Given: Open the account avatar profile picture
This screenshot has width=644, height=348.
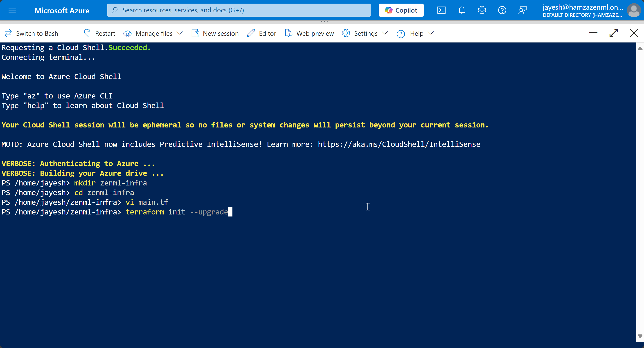Looking at the screenshot, I should click(x=634, y=10).
